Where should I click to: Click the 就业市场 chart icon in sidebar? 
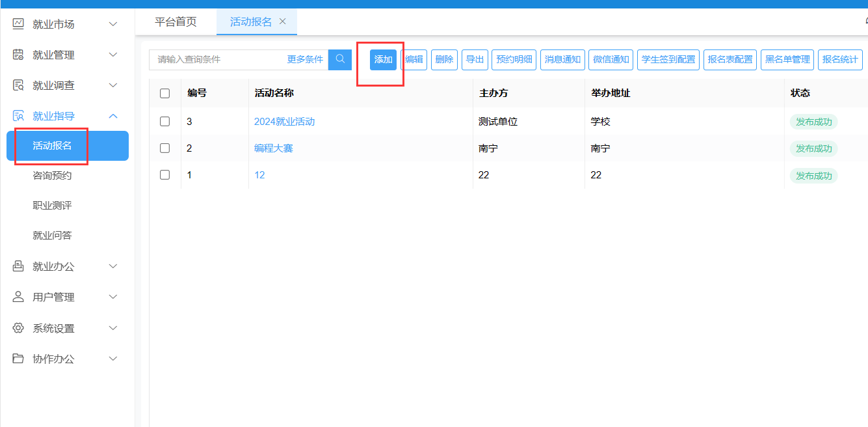click(x=18, y=24)
